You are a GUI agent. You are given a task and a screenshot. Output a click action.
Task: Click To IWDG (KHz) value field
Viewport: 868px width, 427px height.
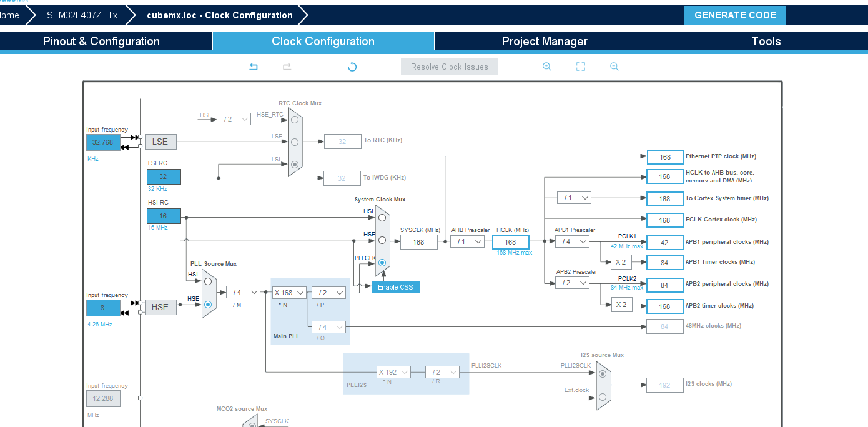[342, 178]
